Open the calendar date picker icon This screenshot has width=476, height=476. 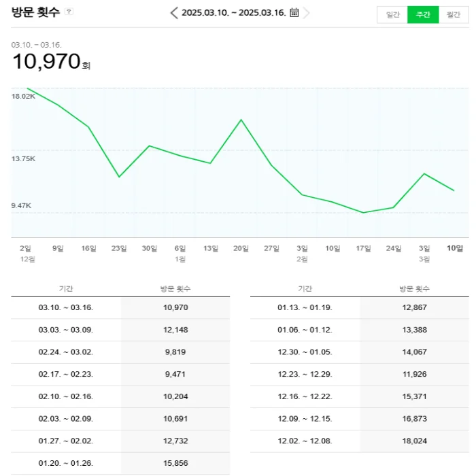pos(294,13)
